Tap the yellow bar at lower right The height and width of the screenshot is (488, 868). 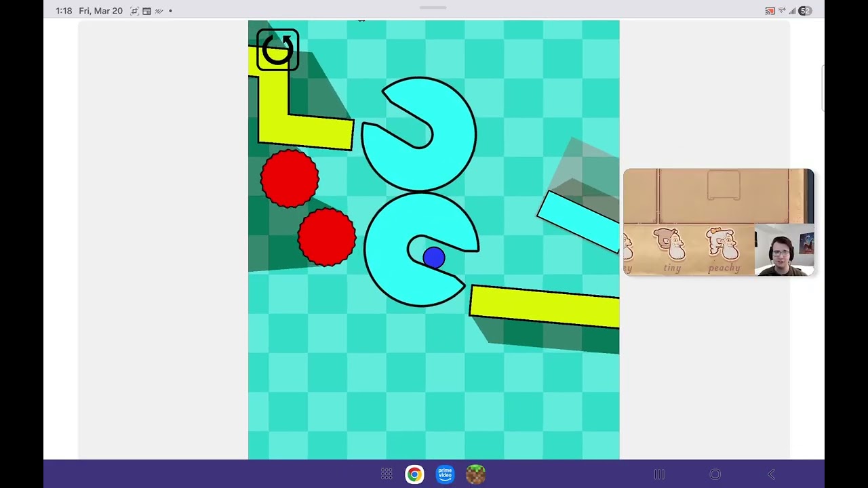(x=545, y=307)
